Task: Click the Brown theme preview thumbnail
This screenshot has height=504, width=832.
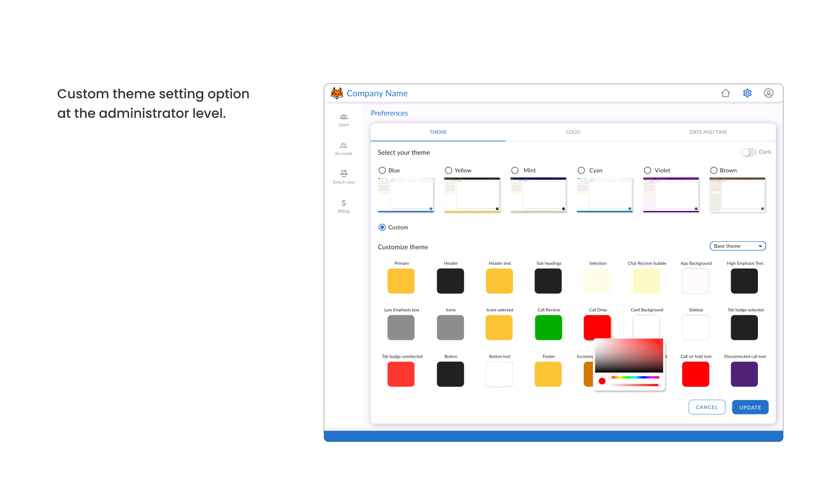Action: click(737, 194)
